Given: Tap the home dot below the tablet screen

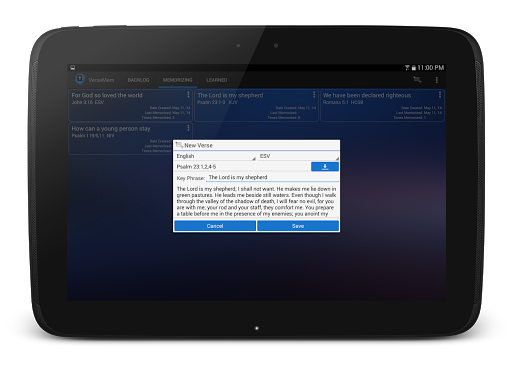Looking at the screenshot, I should click(x=257, y=328).
